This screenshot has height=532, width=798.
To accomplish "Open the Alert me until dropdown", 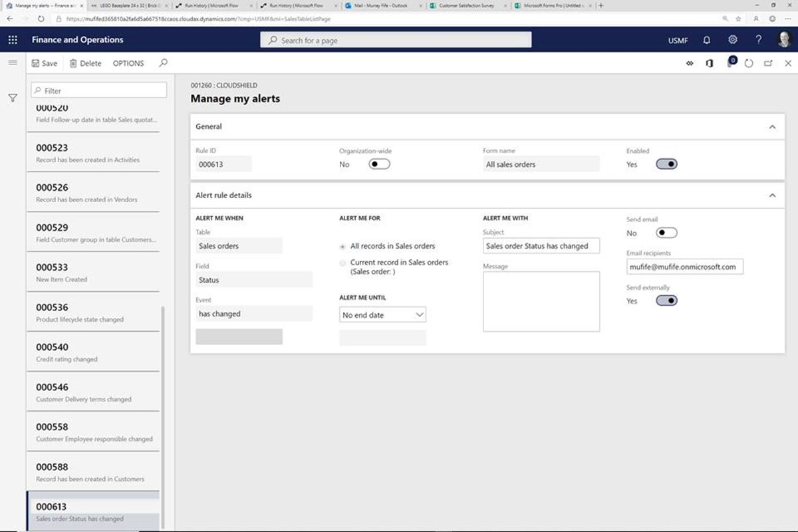I will (382, 315).
